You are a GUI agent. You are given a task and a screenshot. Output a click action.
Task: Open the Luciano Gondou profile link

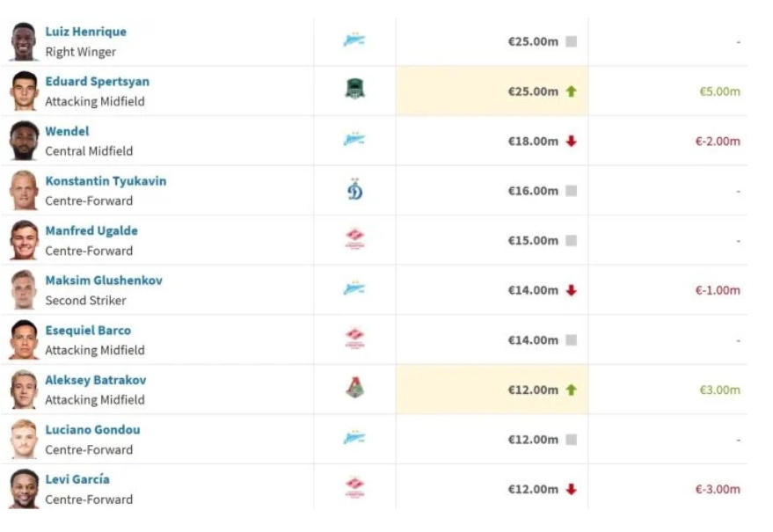coord(92,429)
